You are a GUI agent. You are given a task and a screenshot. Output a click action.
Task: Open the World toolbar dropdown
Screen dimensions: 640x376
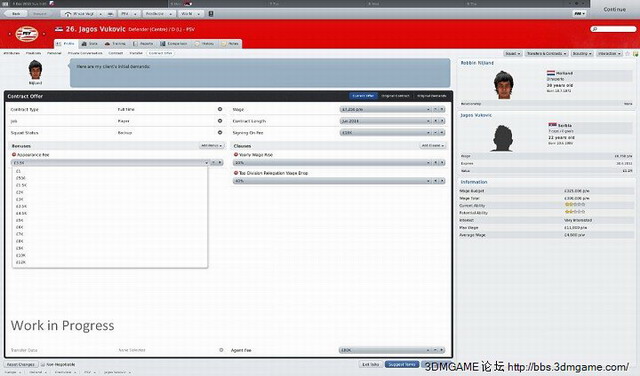click(191, 14)
